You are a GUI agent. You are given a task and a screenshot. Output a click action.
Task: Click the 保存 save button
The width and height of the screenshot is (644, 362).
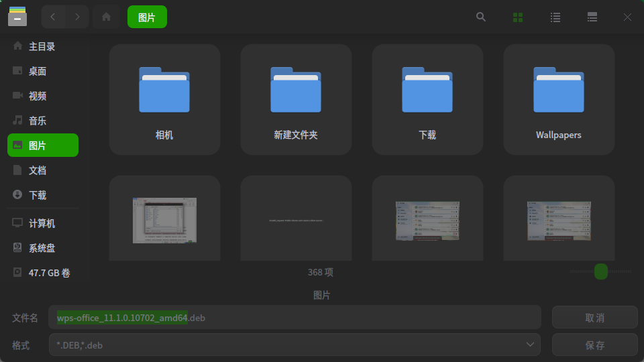point(595,345)
